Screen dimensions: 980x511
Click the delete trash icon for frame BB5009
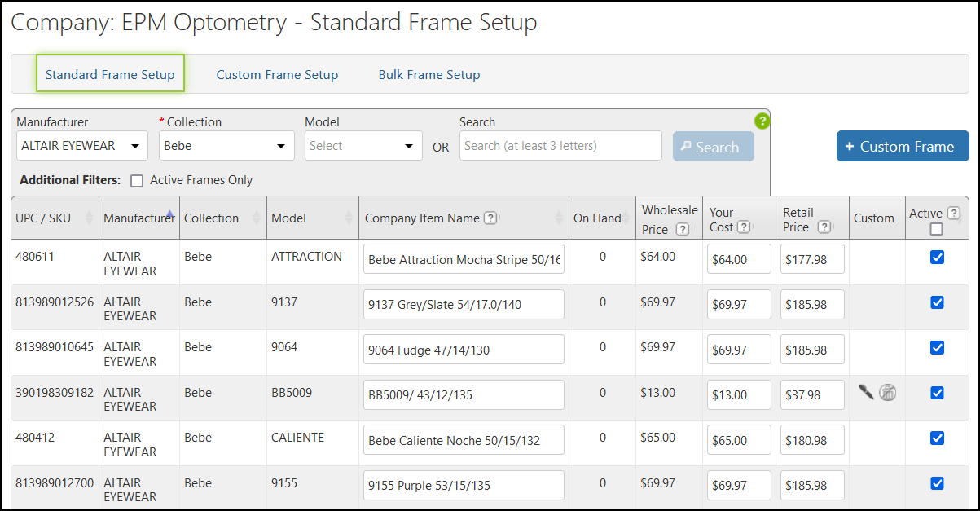[888, 392]
